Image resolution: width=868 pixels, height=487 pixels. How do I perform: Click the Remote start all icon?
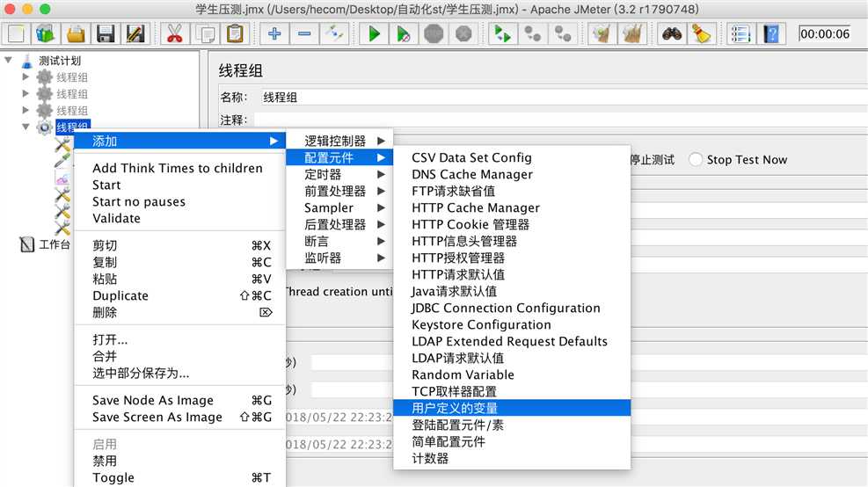pyautogui.click(x=503, y=33)
